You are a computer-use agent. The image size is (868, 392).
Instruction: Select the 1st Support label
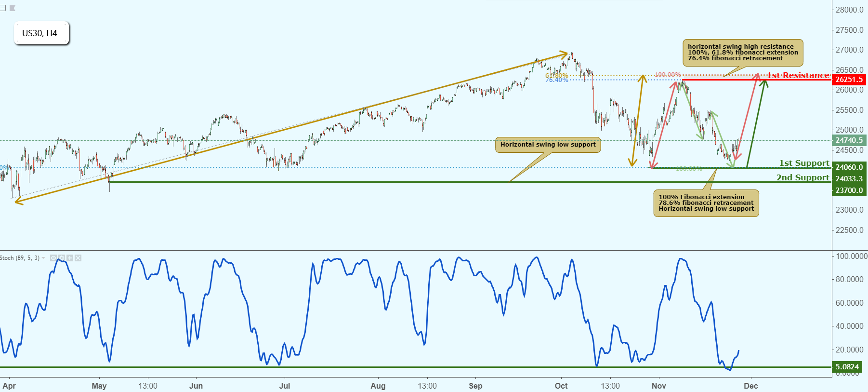(804, 163)
